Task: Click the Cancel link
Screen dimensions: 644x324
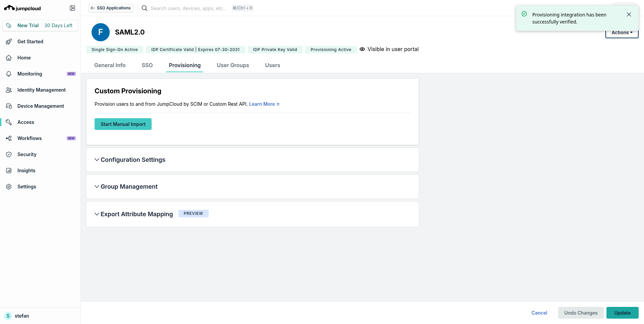Action: point(539,313)
